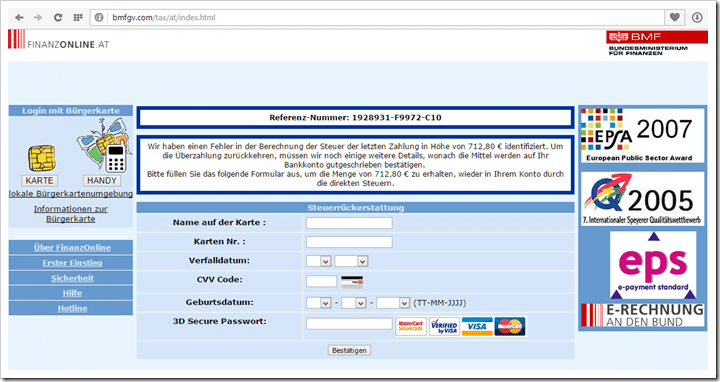Open the second Verfalldatum dropdown

pyautogui.click(x=351, y=261)
